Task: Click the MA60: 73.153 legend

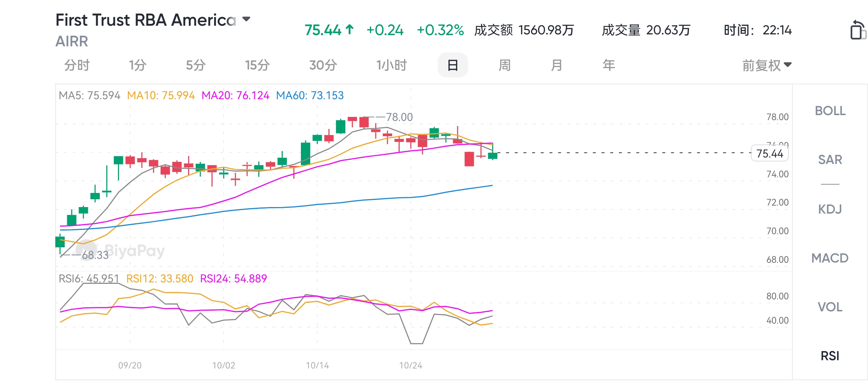Action: (x=310, y=95)
